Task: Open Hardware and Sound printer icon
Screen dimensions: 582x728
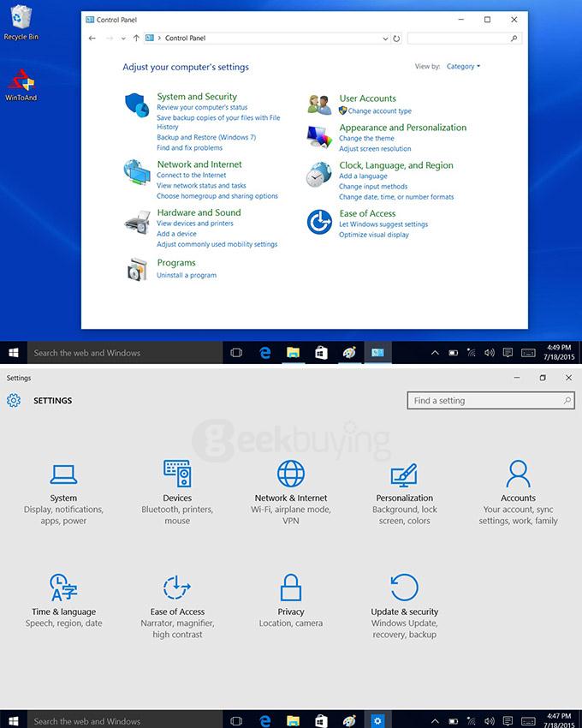Action: point(138,222)
